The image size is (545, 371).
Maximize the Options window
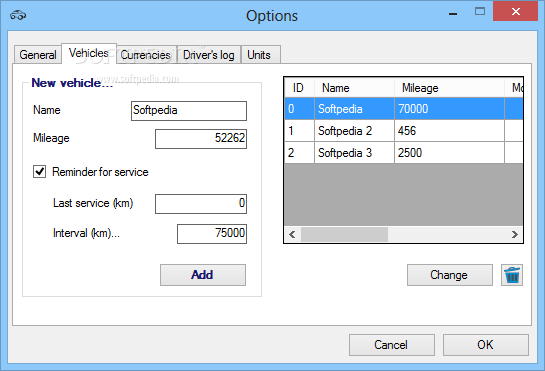point(480,11)
